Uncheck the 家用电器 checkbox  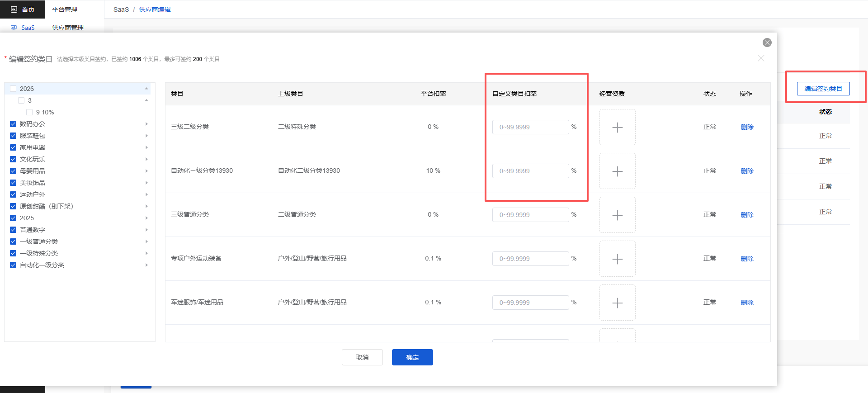click(x=13, y=147)
